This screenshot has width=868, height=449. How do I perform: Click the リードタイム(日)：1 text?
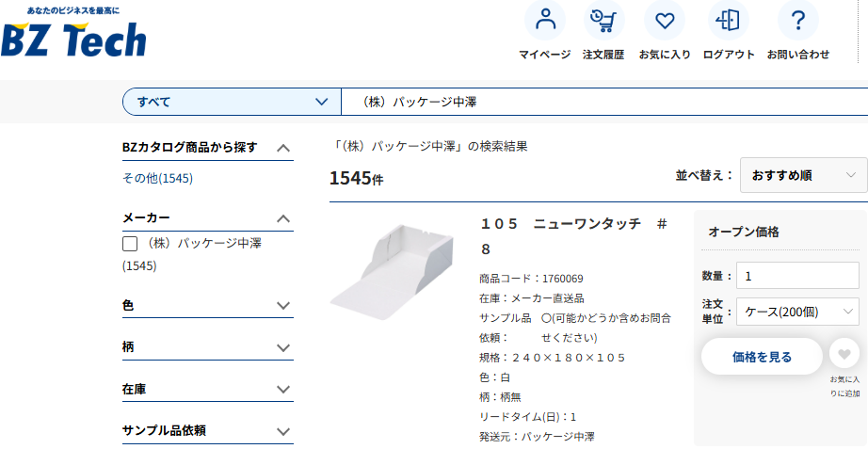point(527,417)
